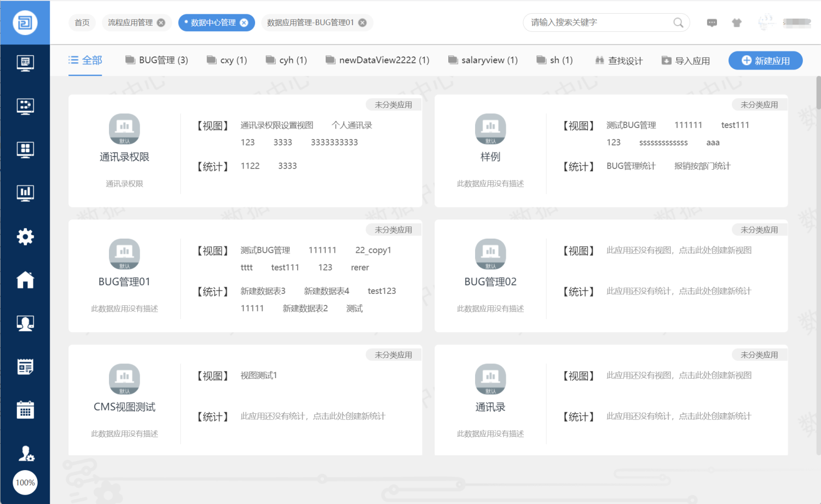Click the user settings icon in sidebar
Viewport: 821px width, 504px height.
[x=26, y=453]
